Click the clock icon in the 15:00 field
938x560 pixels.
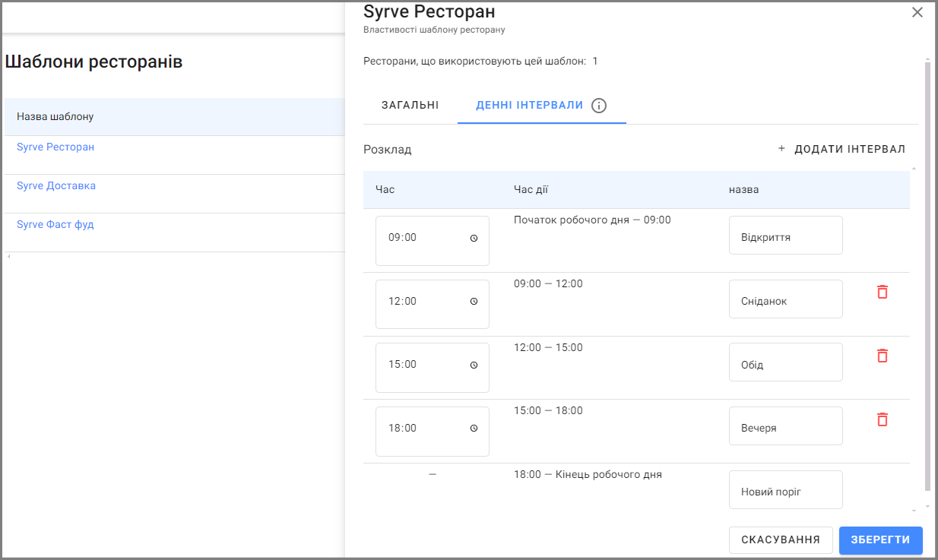(474, 365)
